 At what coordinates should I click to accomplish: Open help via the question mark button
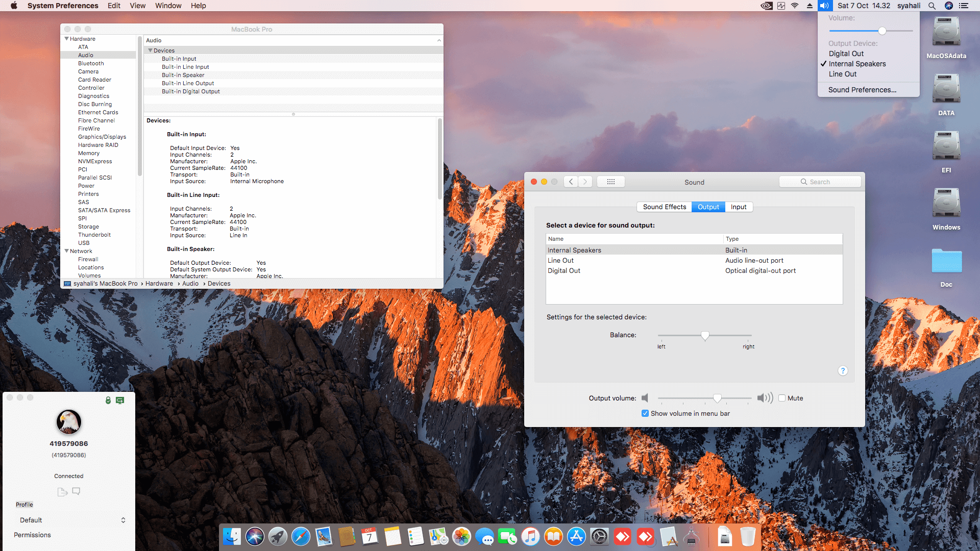[843, 371]
